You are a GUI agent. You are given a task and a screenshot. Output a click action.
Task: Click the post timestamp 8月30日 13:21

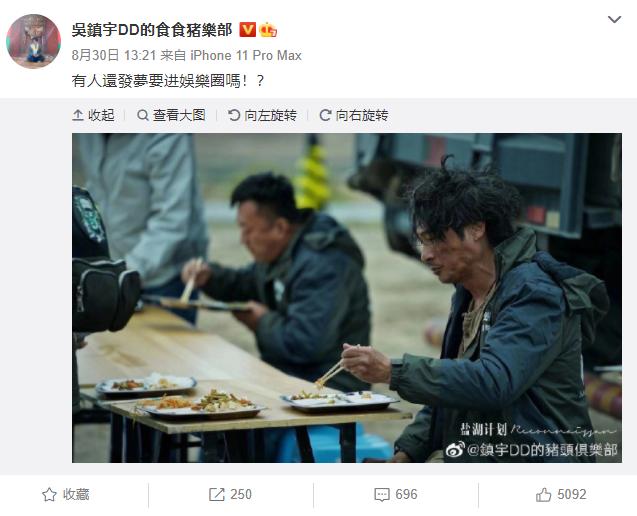[114, 55]
